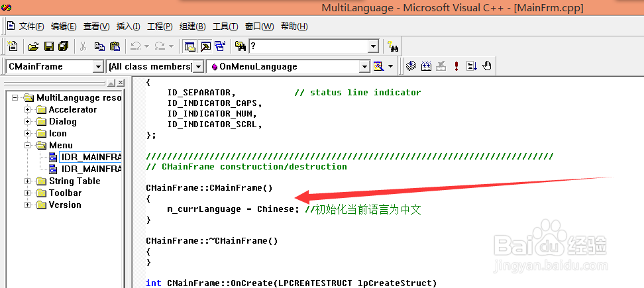644x288 pixels.
Task: Click the Cut scissors icon
Action: pyautogui.click(x=83, y=46)
